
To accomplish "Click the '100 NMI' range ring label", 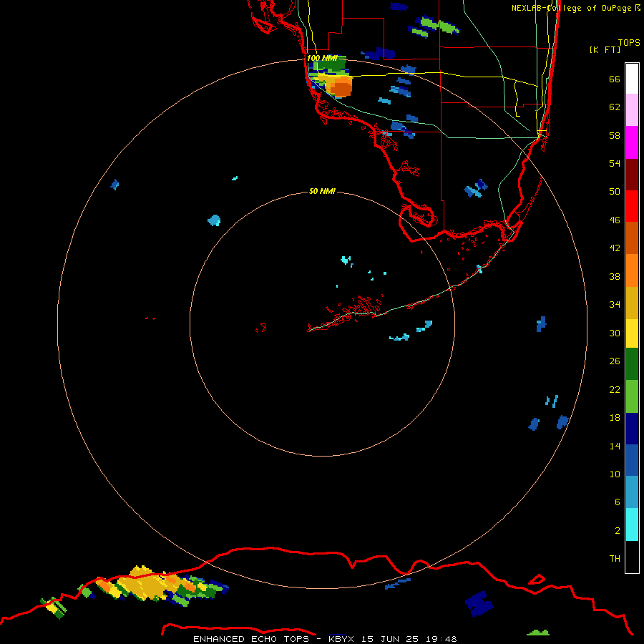I will tap(322, 58).
